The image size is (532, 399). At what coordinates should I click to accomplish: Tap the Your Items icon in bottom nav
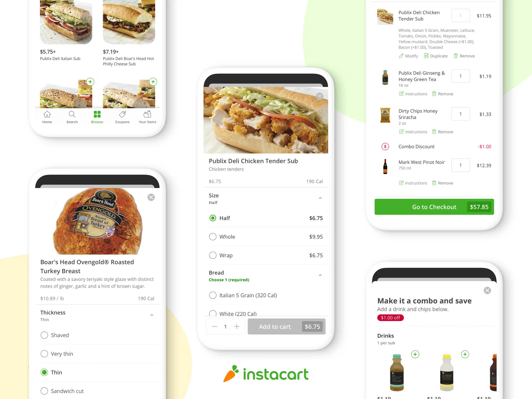pos(147,117)
